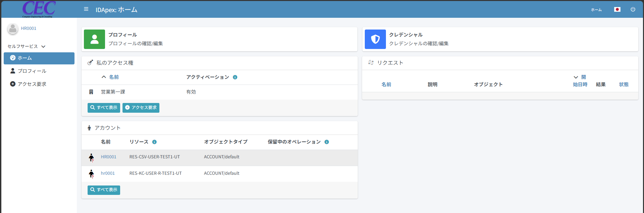Click the power logout icon
644x213 pixels.
click(x=633, y=9)
